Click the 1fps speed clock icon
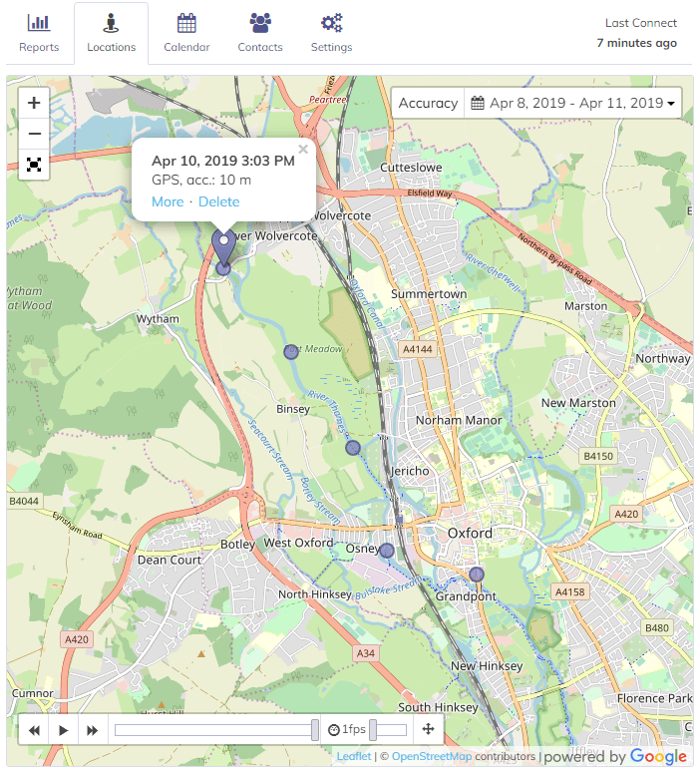The height and width of the screenshot is (771, 700). [x=334, y=730]
